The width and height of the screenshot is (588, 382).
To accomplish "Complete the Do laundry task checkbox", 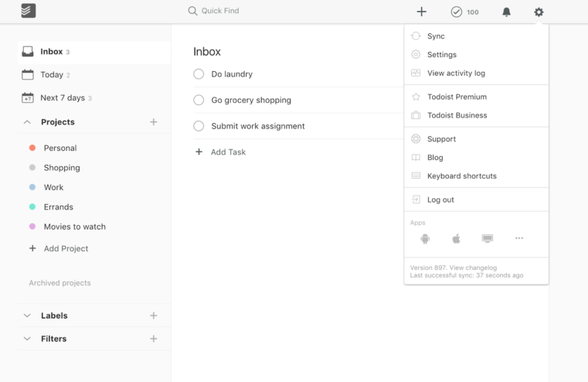I will [199, 74].
